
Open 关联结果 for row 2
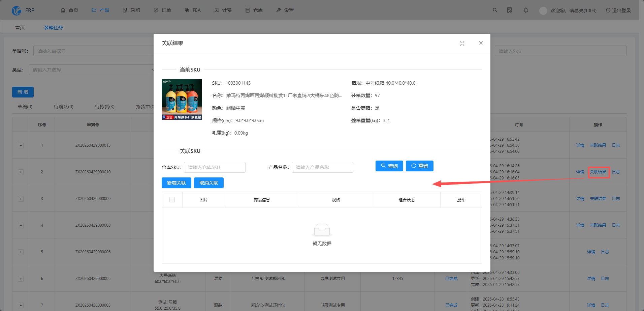[598, 172]
